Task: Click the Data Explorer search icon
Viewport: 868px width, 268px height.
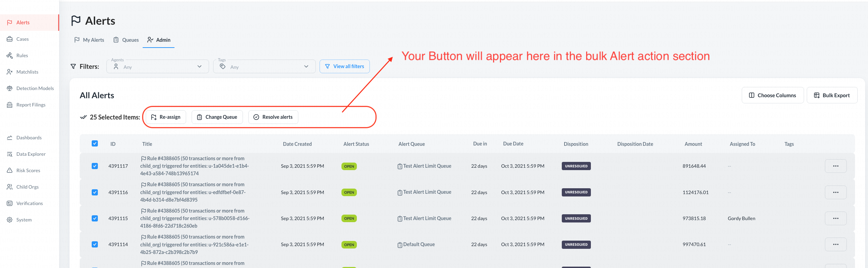Action: [x=10, y=154]
